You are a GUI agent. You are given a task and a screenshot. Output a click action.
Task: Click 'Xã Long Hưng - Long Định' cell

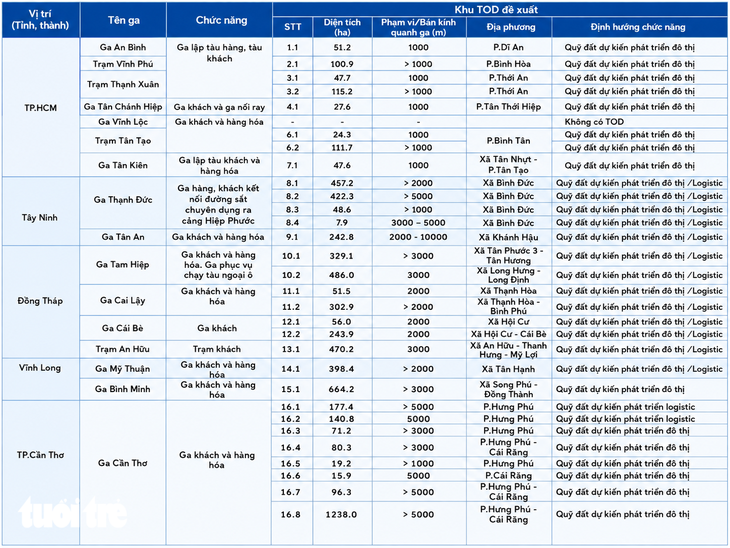509,275
